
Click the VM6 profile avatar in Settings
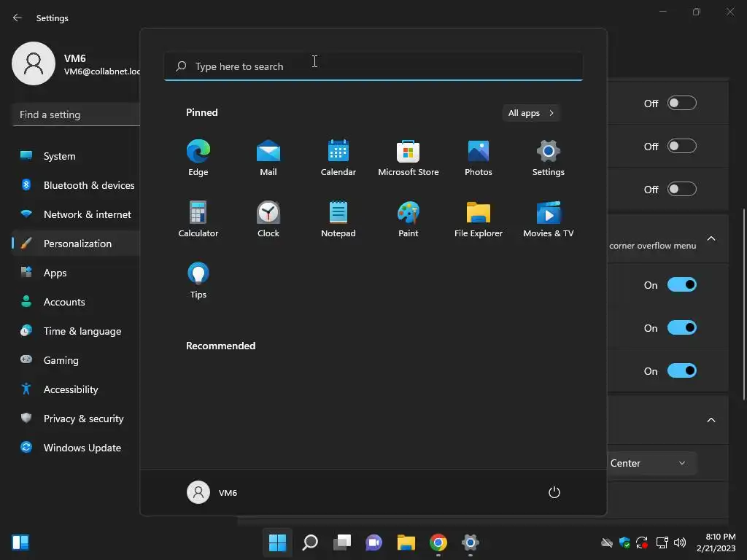pos(34,63)
